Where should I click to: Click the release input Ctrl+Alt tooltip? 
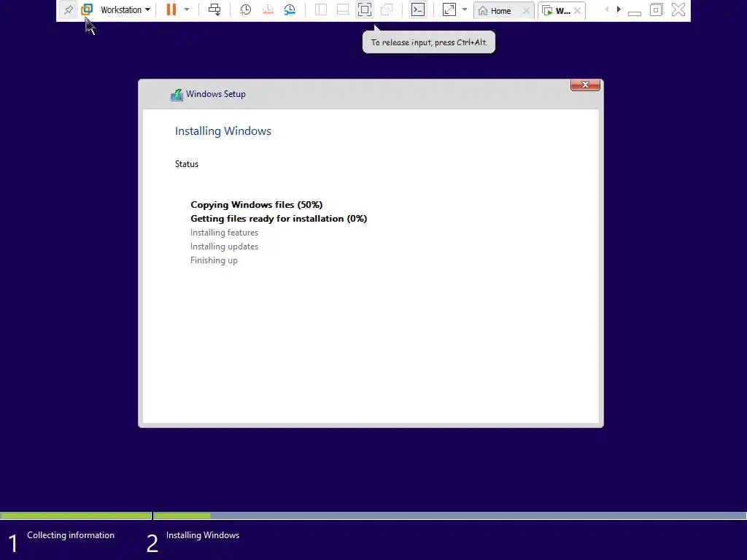(x=429, y=42)
